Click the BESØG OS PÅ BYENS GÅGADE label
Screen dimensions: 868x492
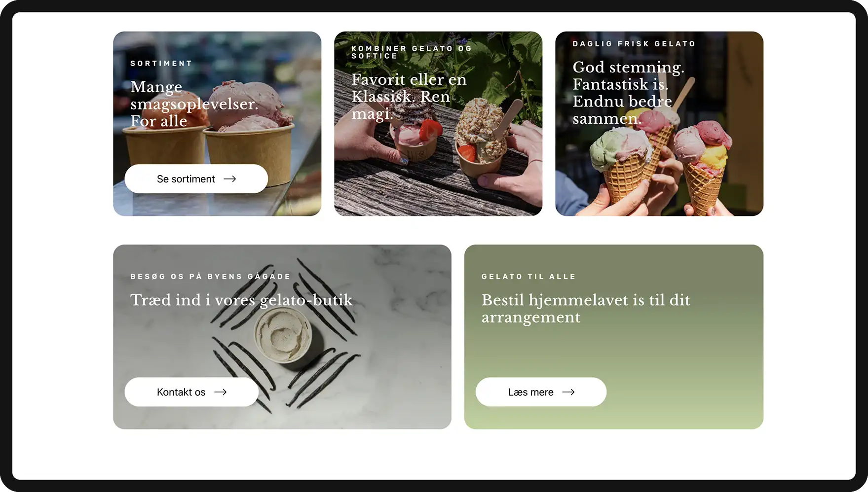coord(211,277)
